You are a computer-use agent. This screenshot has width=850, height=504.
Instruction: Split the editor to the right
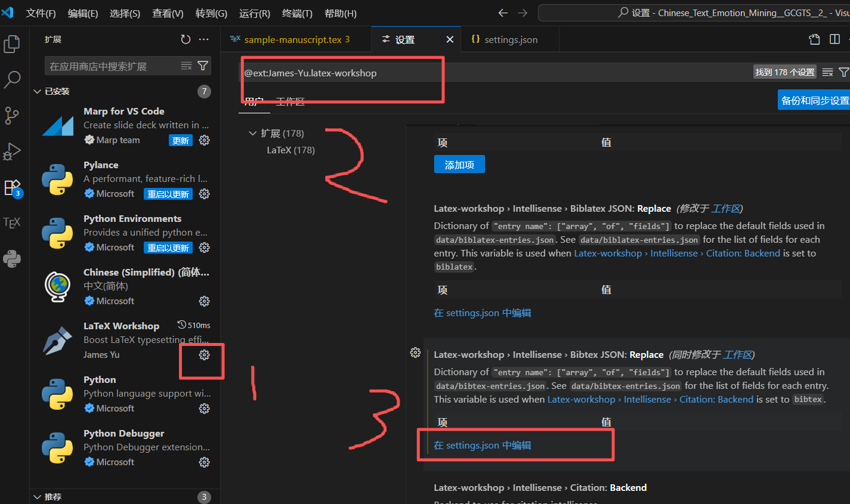pos(834,39)
